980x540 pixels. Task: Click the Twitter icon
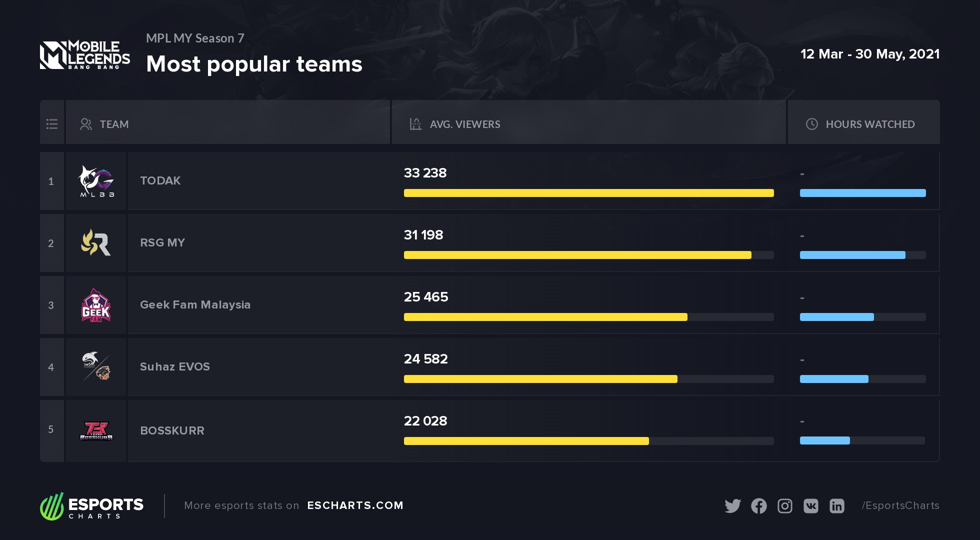click(x=733, y=506)
